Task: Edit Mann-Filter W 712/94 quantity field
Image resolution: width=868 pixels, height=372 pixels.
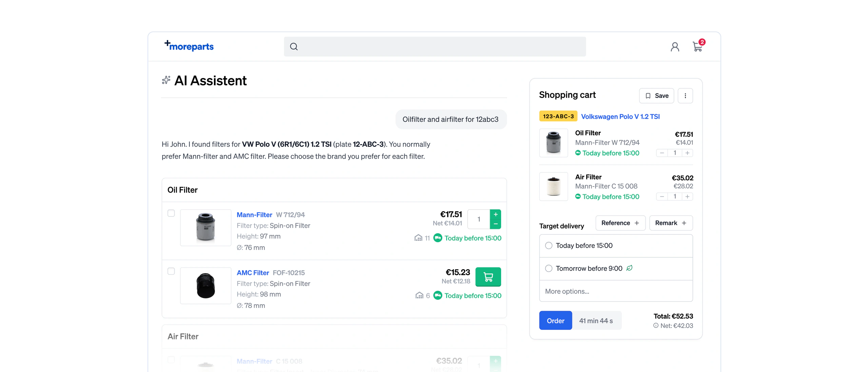Action: coord(479,219)
